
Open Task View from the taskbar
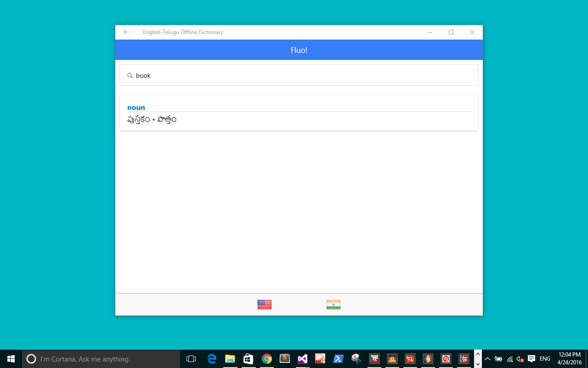[191, 359]
